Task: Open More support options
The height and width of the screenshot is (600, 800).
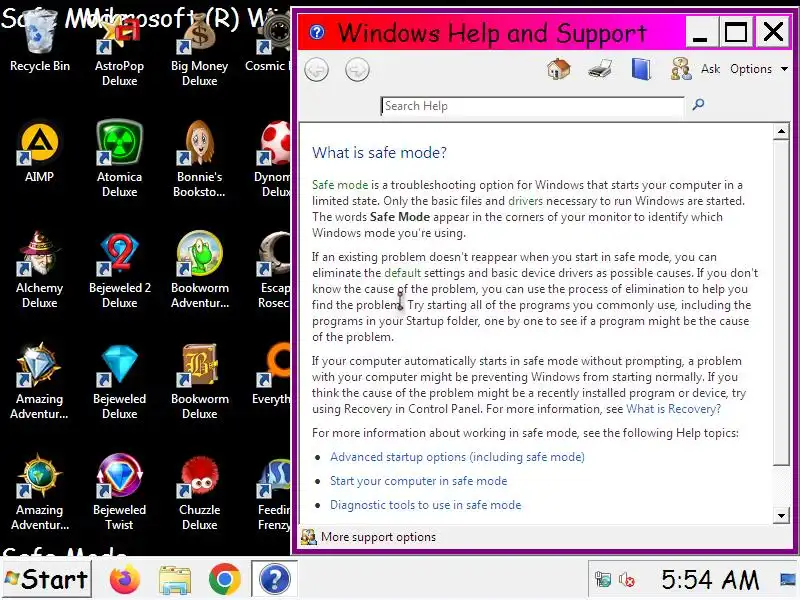Action: (369, 537)
